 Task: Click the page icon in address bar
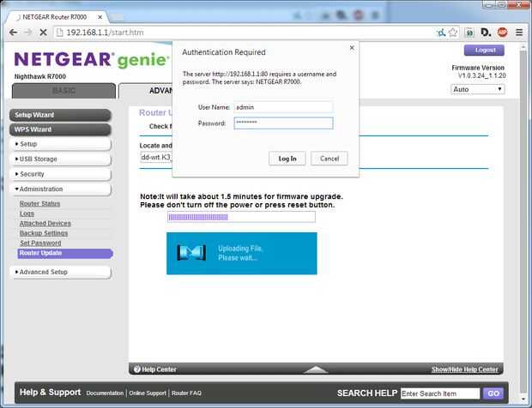(60, 33)
